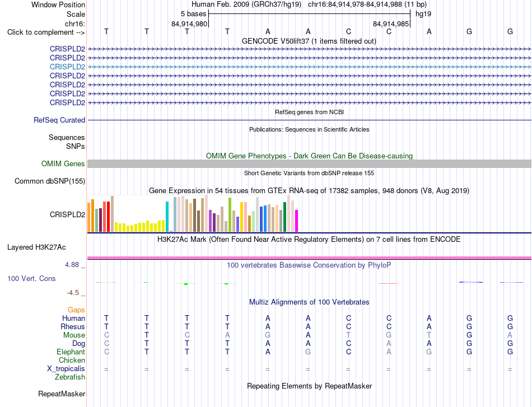
Task: Click the '5 bases' scale text
Action: click(193, 14)
